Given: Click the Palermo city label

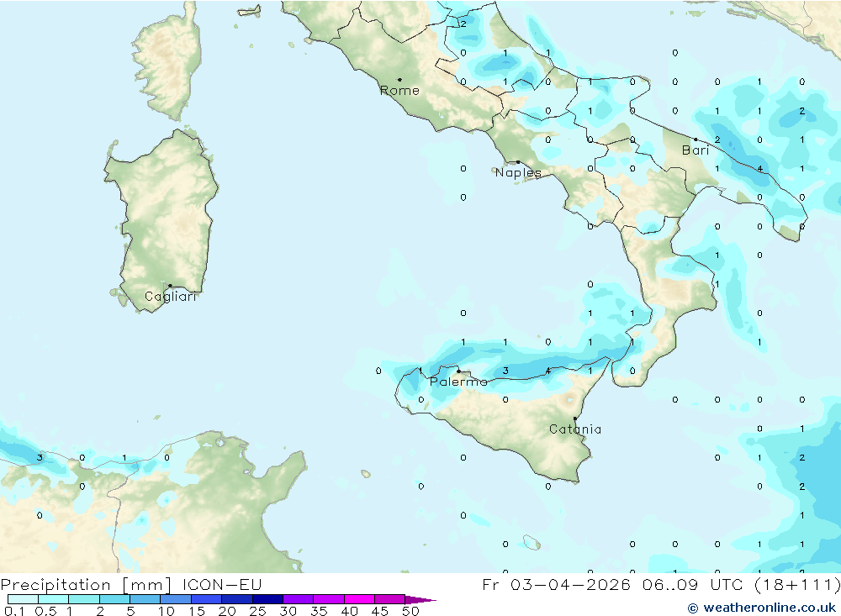Looking at the screenshot, I should pos(458,382).
